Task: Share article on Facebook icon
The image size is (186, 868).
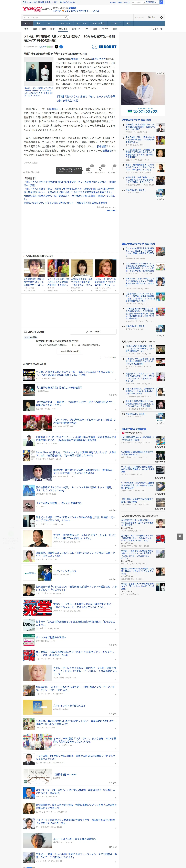Action: pos(61,47)
